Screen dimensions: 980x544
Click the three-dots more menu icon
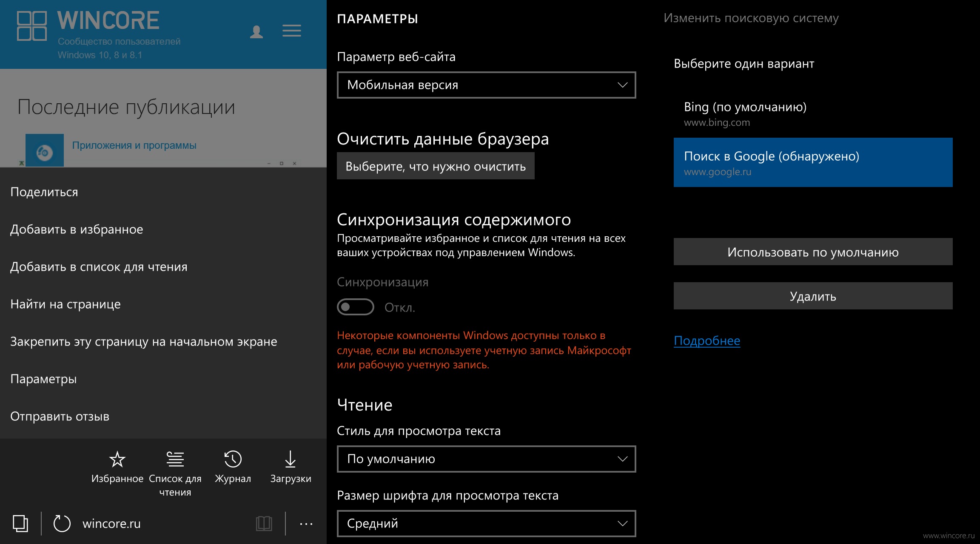[306, 524]
